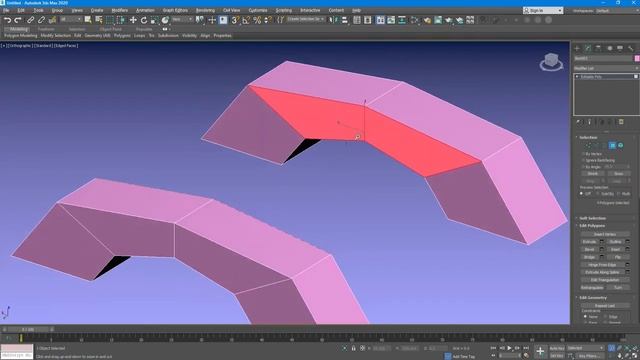Toggle Angle Snap icon

coord(246,20)
